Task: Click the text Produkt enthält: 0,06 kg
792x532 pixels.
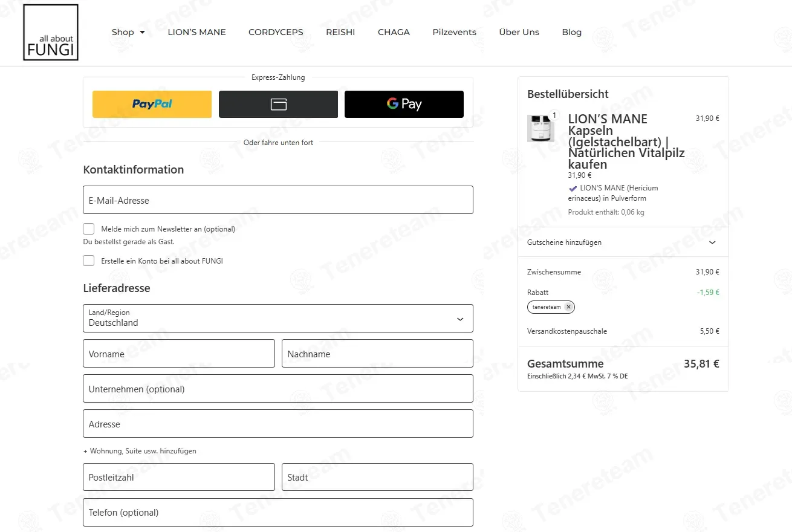Action: tap(606, 212)
